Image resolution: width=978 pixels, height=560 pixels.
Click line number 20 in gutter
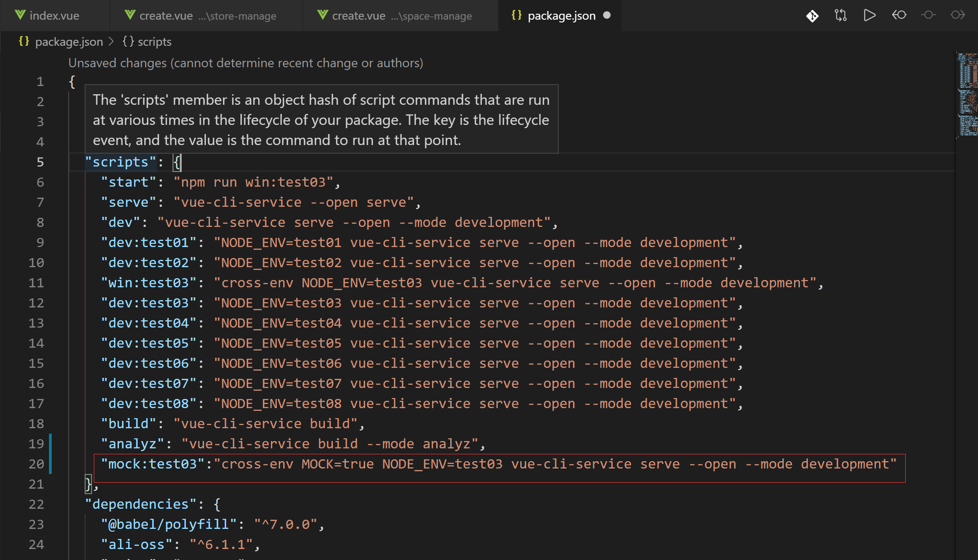36,464
